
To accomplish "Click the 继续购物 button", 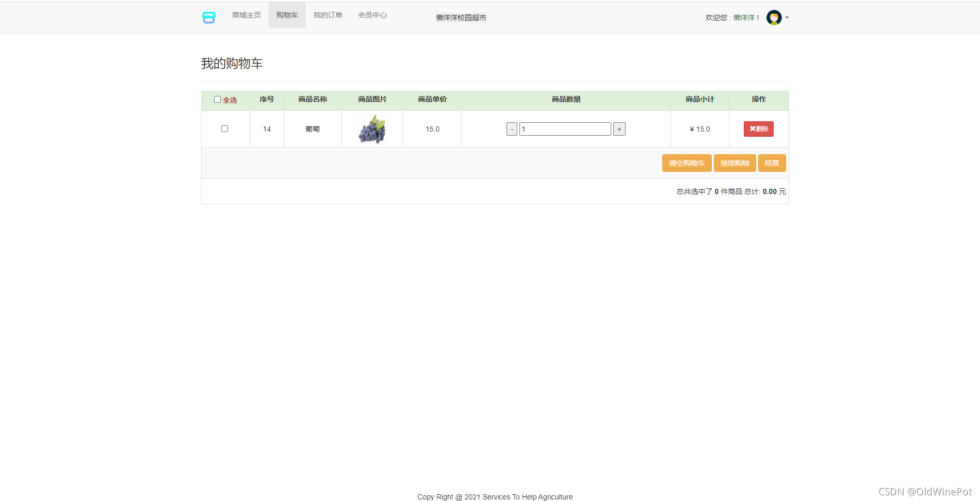I will (735, 163).
